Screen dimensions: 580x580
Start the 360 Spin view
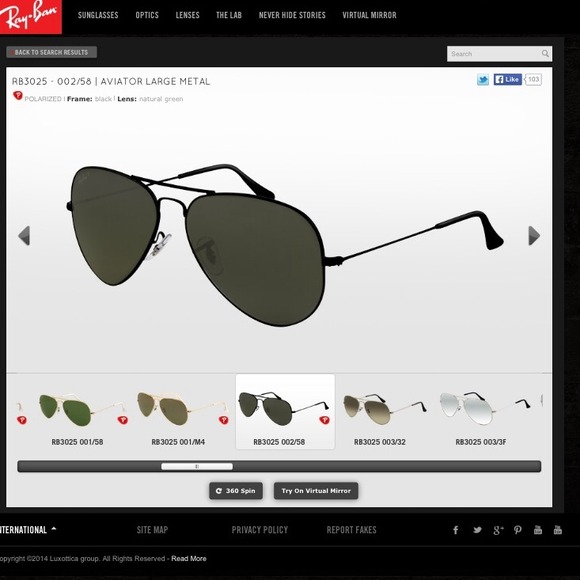[236, 491]
